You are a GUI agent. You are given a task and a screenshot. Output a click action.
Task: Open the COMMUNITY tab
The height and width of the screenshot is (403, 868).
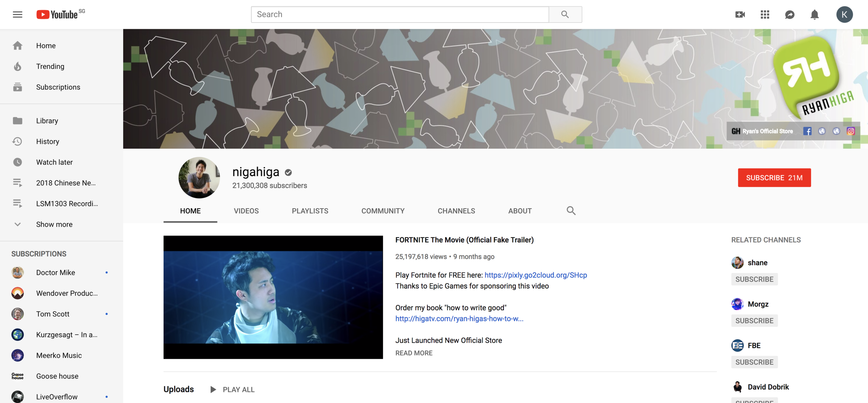(x=383, y=211)
